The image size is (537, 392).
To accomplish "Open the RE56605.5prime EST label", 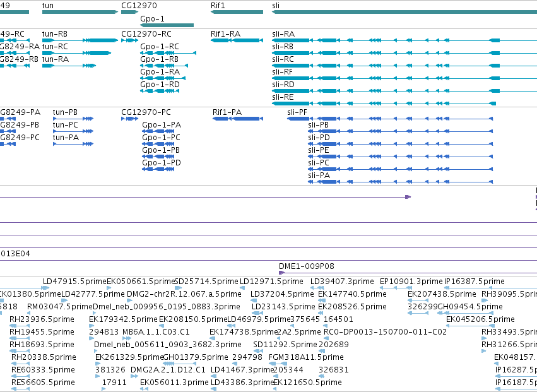I will pos(43,383).
